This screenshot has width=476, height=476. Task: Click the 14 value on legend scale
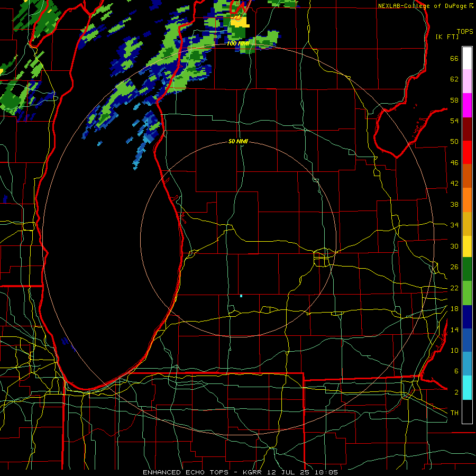[454, 329]
